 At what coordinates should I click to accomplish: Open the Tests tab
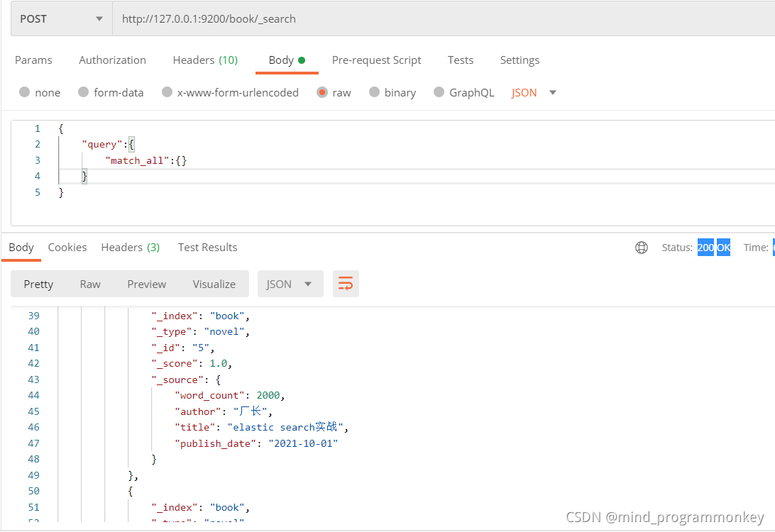click(x=460, y=60)
